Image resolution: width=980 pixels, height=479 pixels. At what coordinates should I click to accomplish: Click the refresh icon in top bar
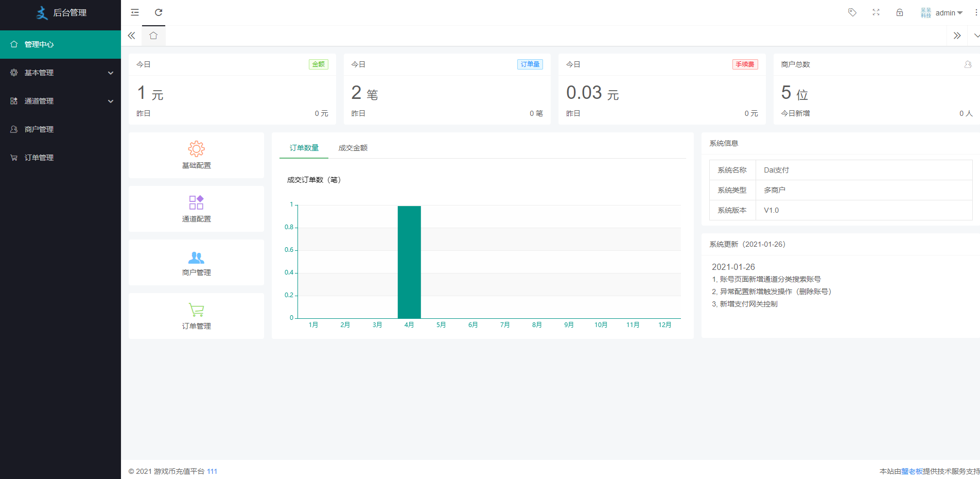click(159, 12)
